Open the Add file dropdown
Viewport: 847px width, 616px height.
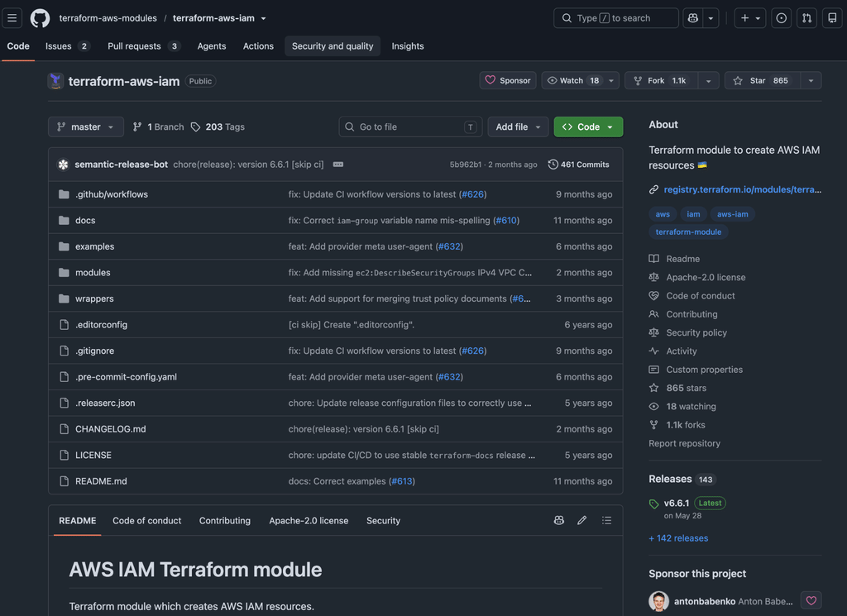pyautogui.click(x=518, y=127)
